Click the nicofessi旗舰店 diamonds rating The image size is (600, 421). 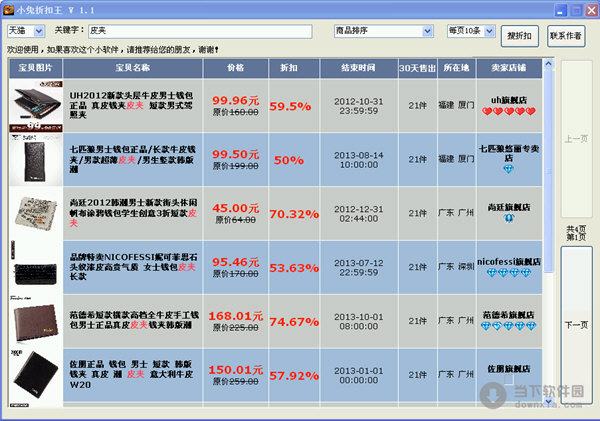pos(509,273)
